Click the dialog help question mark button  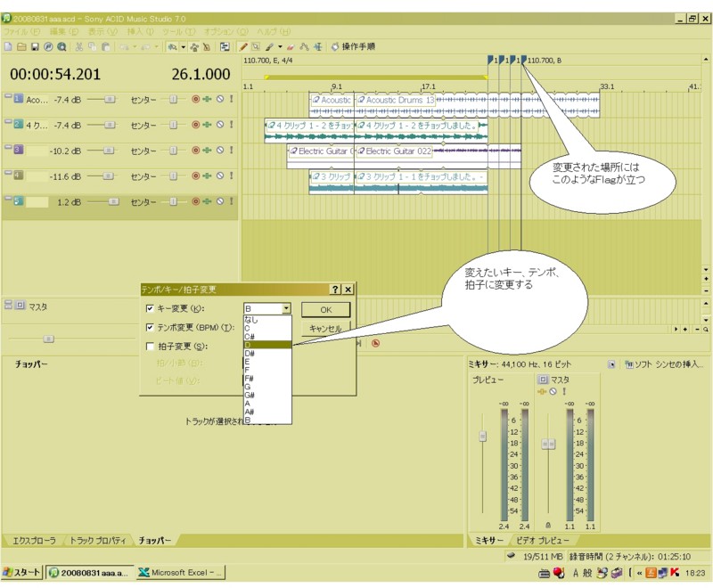coord(335,290)
